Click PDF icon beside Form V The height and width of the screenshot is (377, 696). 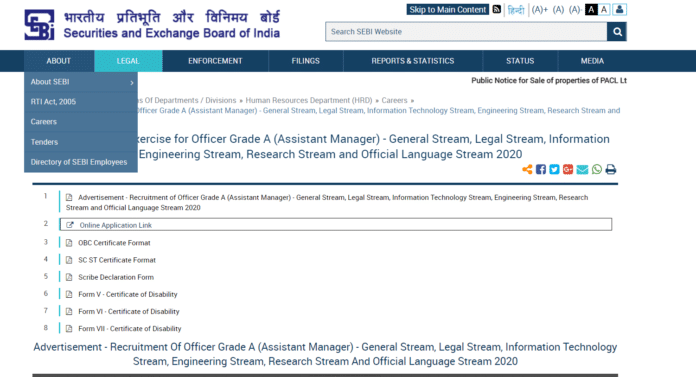pyautogui.click(x=69, y=294)
